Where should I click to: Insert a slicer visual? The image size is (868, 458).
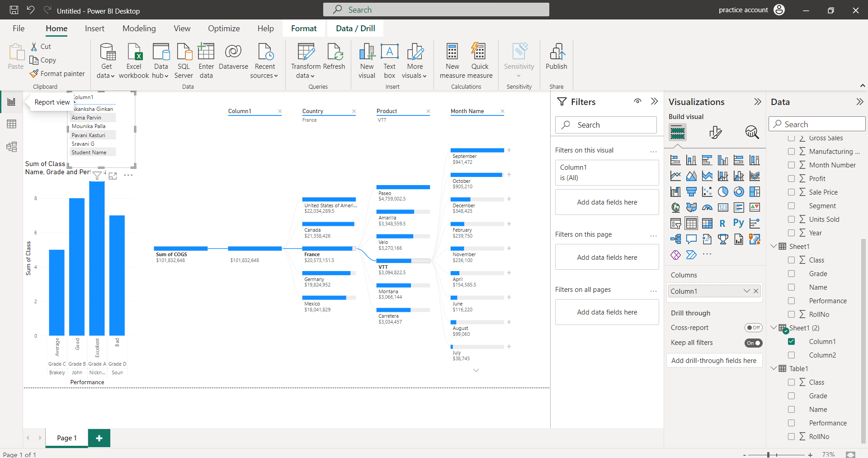[675, 223]
